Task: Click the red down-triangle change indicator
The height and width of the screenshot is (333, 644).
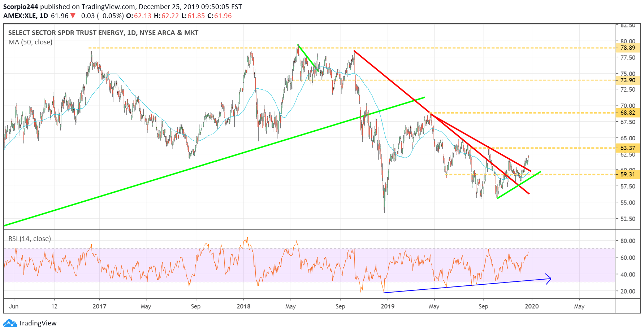Action: click(x=73, y=16)
